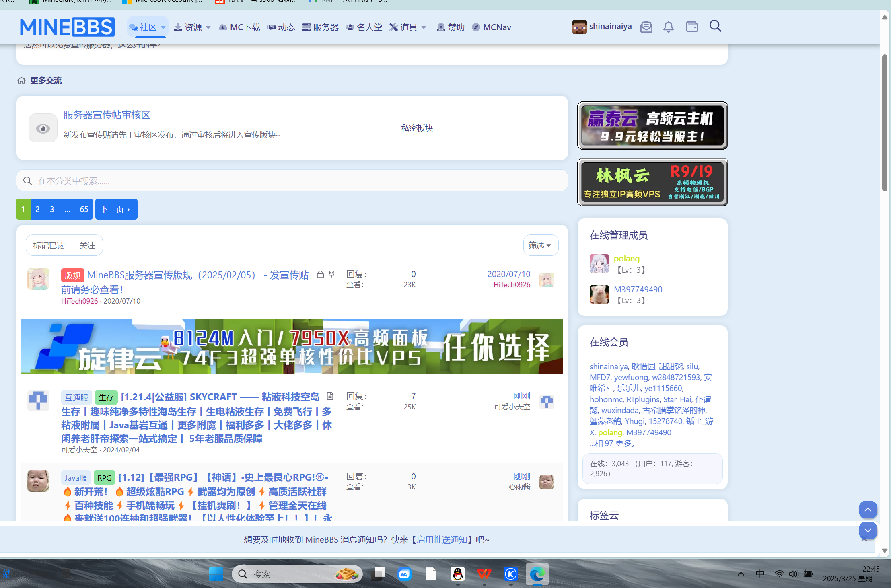Jump to last page 65

point(84,209)
